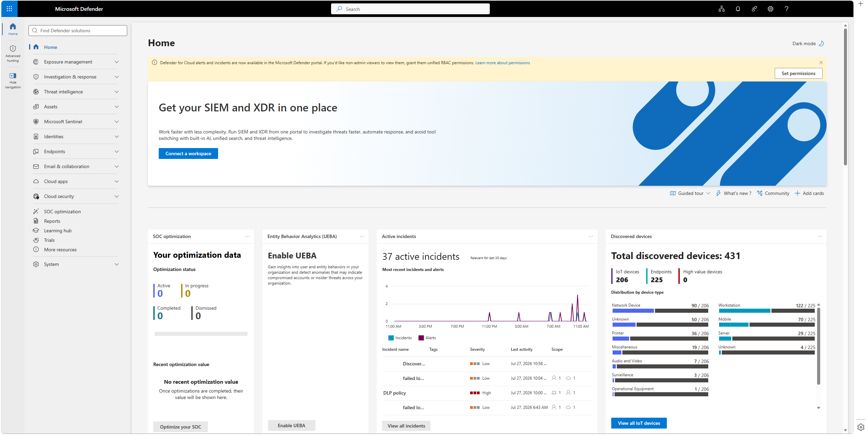Open the settings gear in top bar
Screen dimensions: 868x435
point(770,9)
